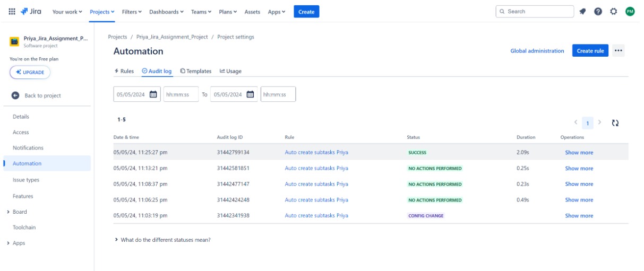Open the Dashboards dropdown menu
Image resolution: width=644 pixels, height=271 pixels.
click(166, 12)
